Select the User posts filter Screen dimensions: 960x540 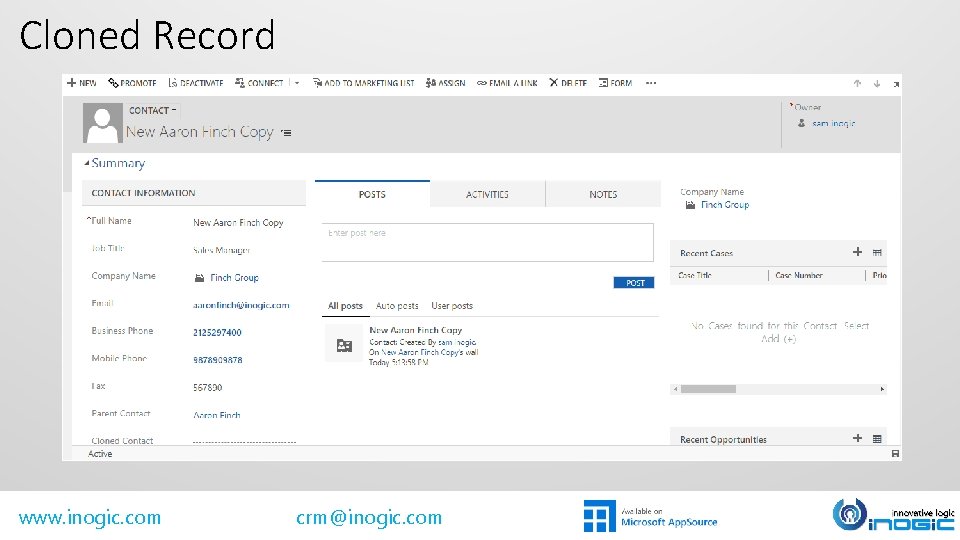[452, 306]
